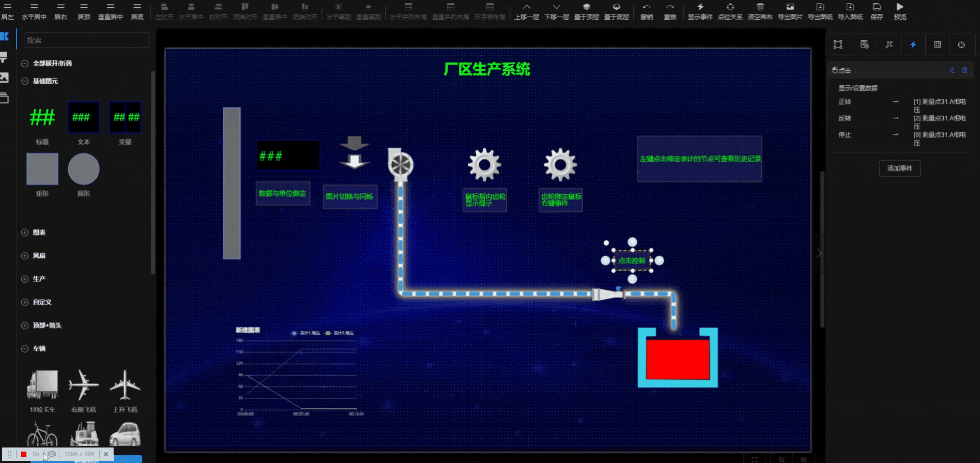Click the 反转 event data row
This screenshot has height=463, width=980.
tap(902, 122)
